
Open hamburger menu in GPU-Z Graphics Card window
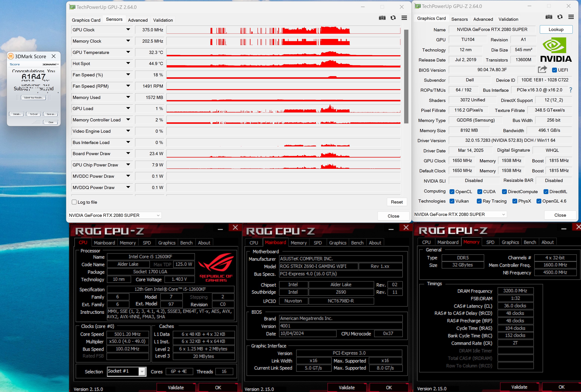coord(571,17)
